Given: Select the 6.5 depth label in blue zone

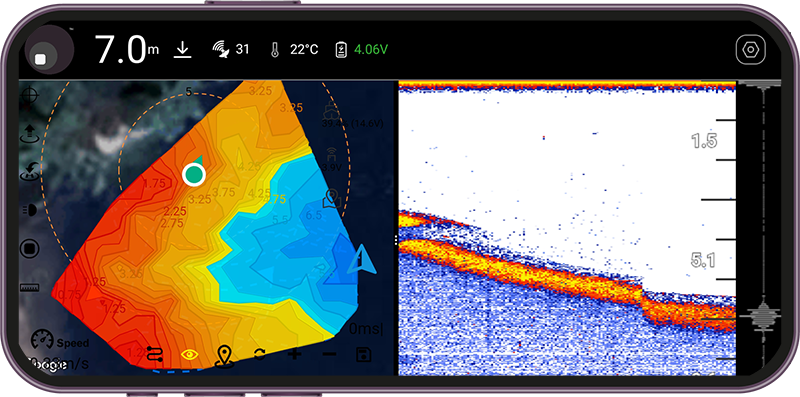Looking at the screenshot, I should pyautogui.click(x=314, y=215).
